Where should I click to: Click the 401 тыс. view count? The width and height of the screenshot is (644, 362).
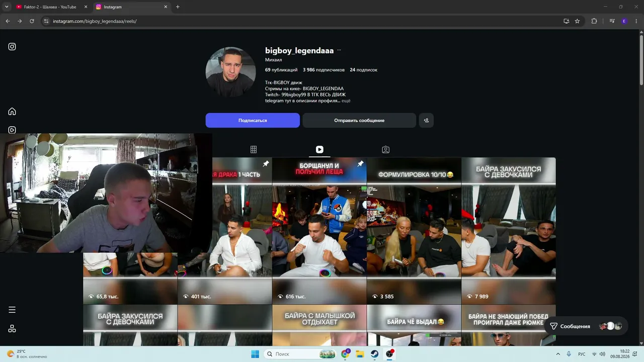pos(201,297)
